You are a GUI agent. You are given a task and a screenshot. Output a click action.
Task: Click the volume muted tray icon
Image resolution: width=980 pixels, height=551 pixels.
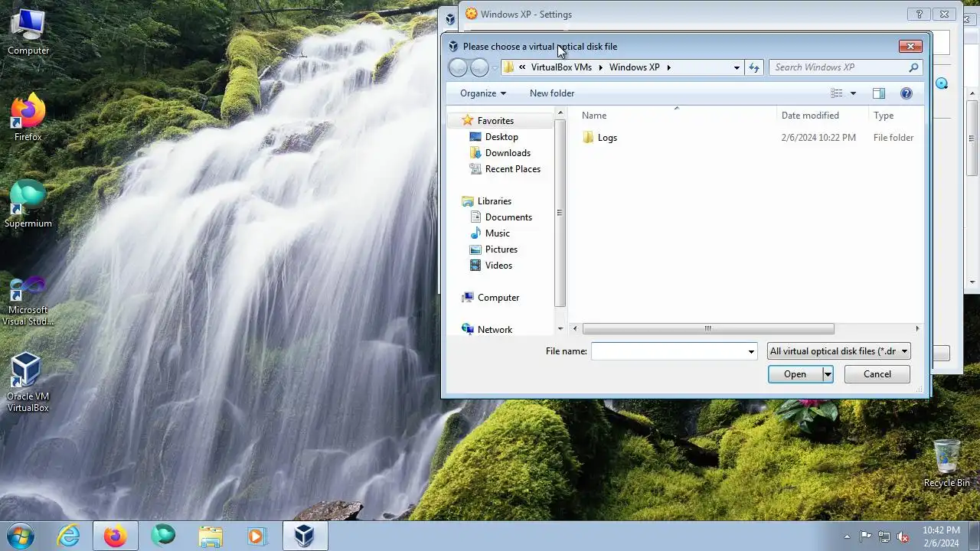tap(903, 536)
